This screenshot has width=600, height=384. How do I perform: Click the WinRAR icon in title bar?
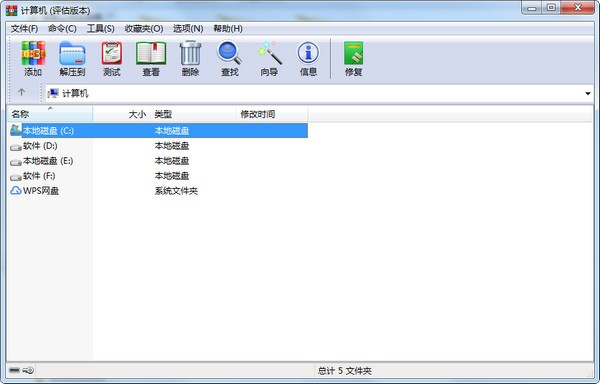pos(11,10)
